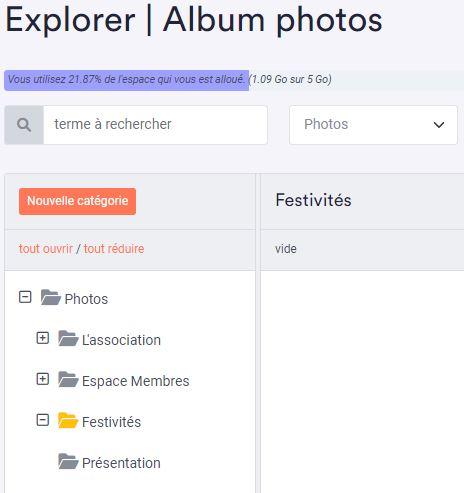Viewport: 464px width, 493px height.
Task: Focus the terme à rechercher field
Action: click(x=155, y=125)
